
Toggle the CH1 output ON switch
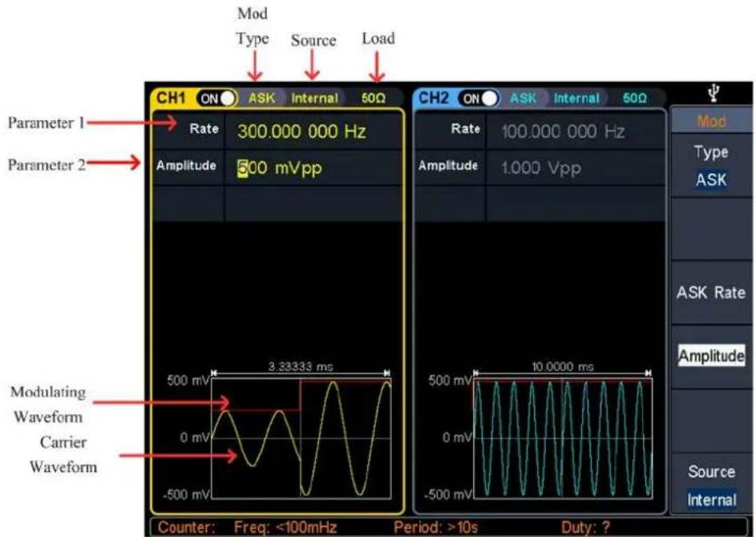pyautogui.click(x=216, y=99)
